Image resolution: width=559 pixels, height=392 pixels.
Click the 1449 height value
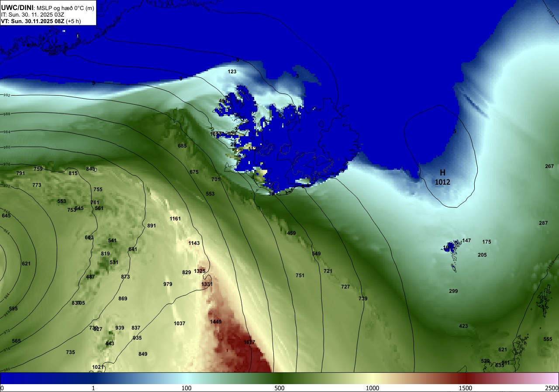coord(216,322)
